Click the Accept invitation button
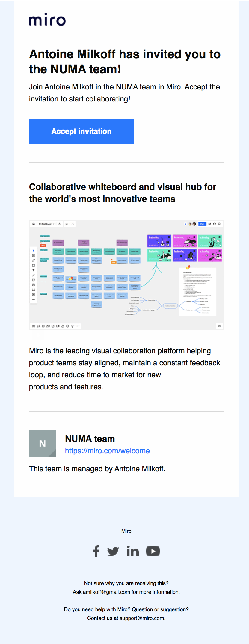249x644 pixels. pos(81,131)
